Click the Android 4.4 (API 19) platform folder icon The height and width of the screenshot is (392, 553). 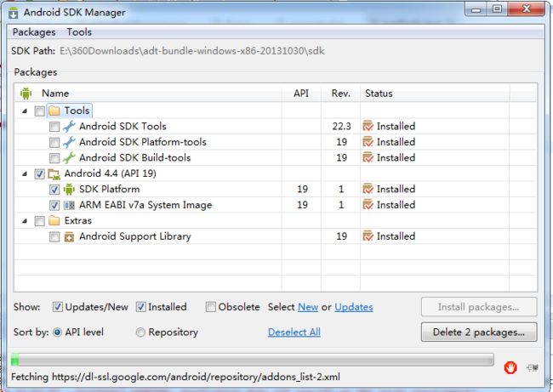[54, 173]
